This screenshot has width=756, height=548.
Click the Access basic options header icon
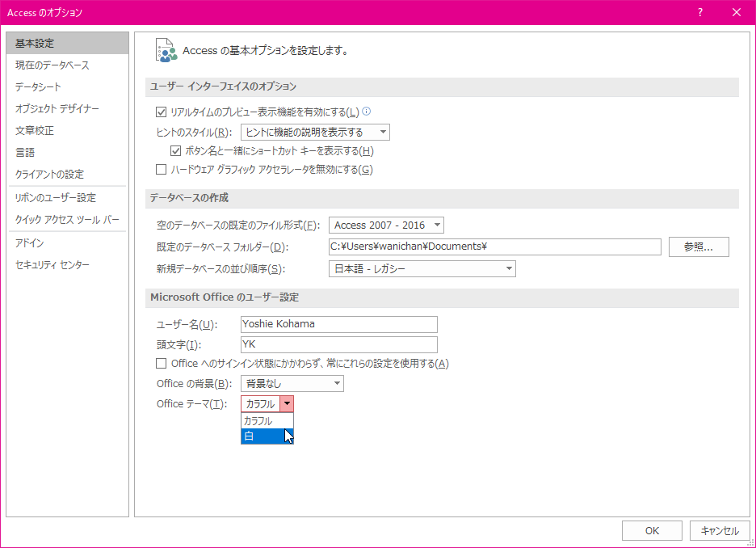point(166,50)
